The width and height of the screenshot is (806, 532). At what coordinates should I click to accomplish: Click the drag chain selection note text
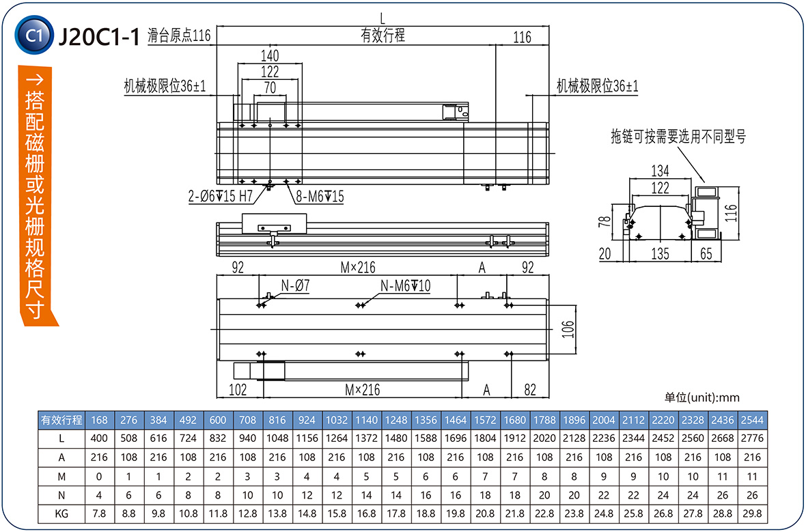678,137
